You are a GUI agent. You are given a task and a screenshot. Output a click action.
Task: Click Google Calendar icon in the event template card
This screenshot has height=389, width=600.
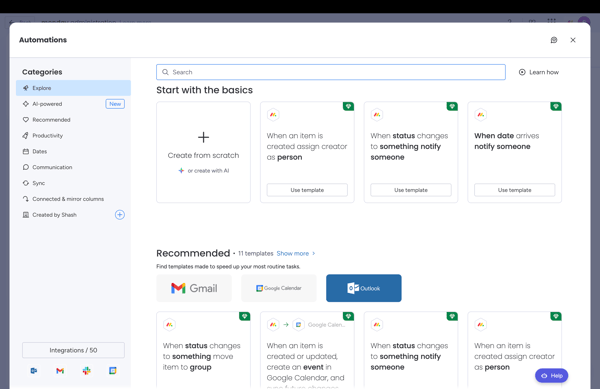click(x=298, y=325)
